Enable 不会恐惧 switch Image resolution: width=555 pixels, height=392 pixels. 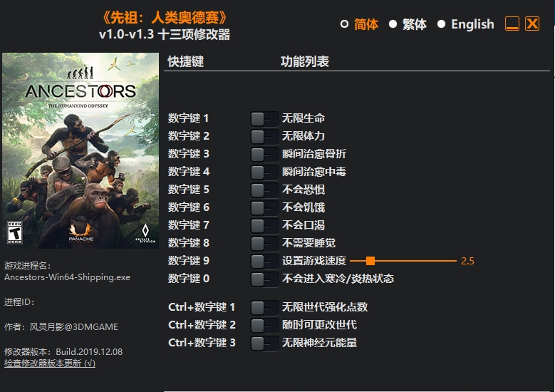point(264,190)
